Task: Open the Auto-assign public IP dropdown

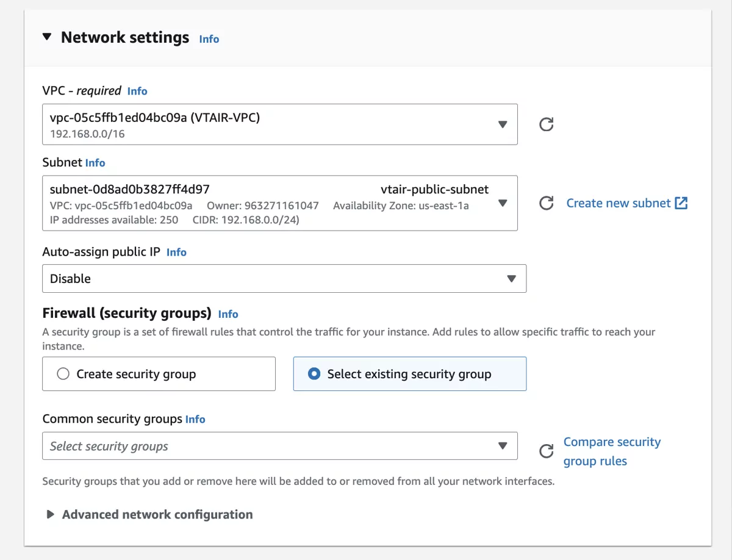Action: (x=511, y=278)
